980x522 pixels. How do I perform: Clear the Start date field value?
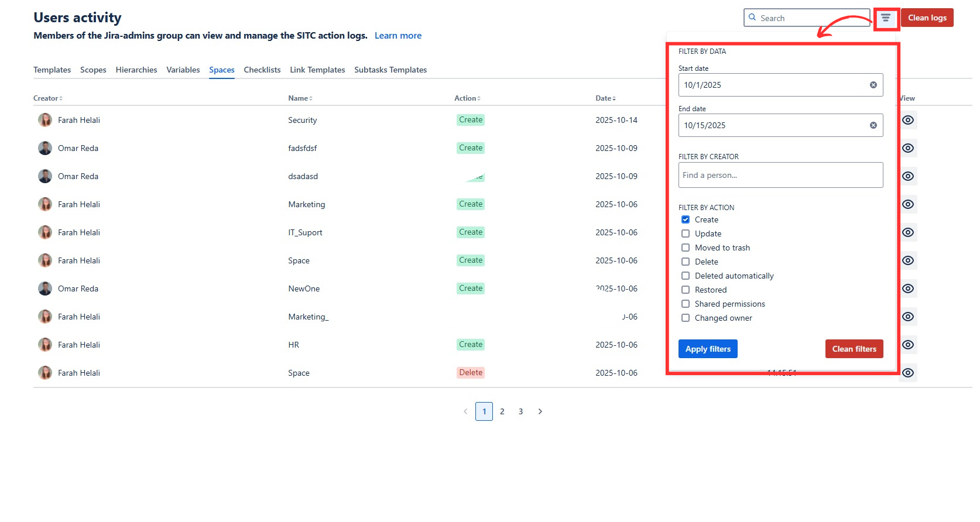pyautogui.click(x=873, y=85)
